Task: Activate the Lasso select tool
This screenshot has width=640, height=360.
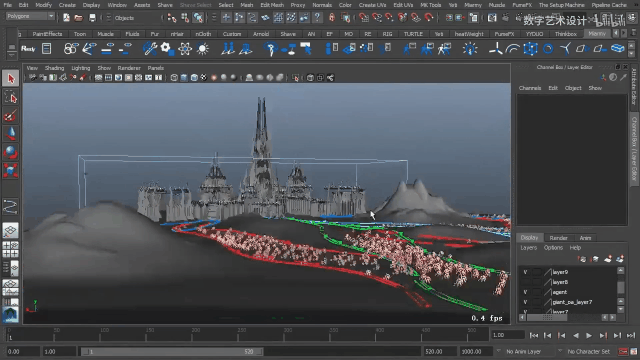Action: [11, 98]
